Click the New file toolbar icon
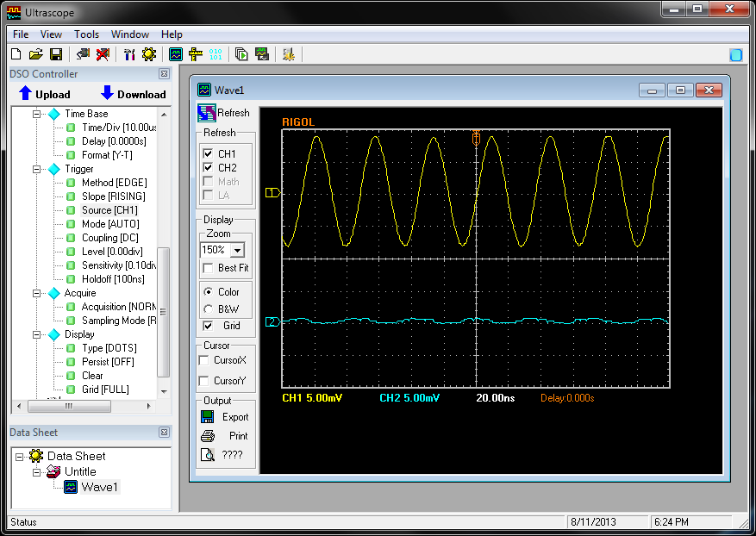 pyautogui.click(x=16, y=54)
